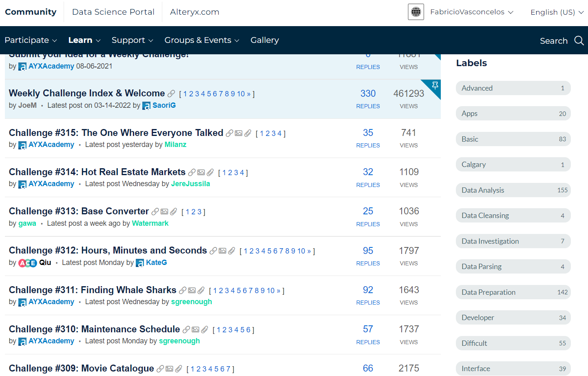Open the English (US) language dropdown

click(x=557, y=12)
